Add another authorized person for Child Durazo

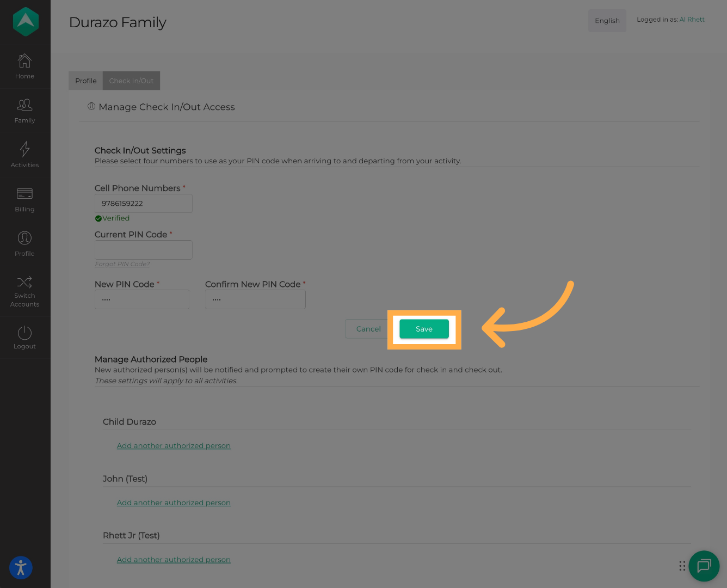(174, 446)
